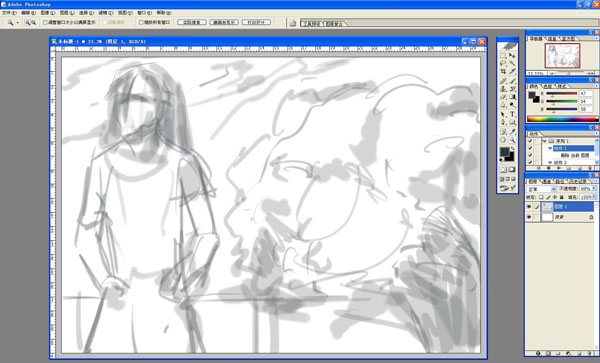Toggle lock transparent pixels in Layers panel
Viewport: 600px width, 363px height.
pyautogui.click(x=541, y=197)
